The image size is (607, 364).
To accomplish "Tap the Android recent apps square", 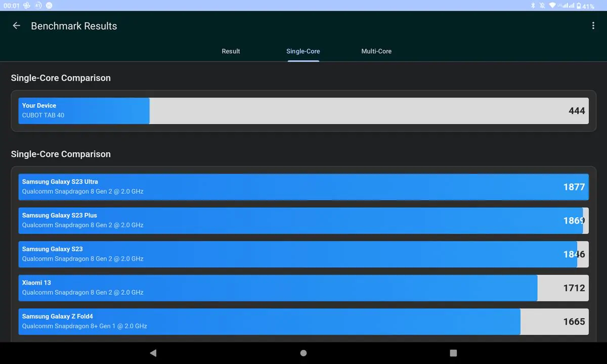I will [453, 353].
